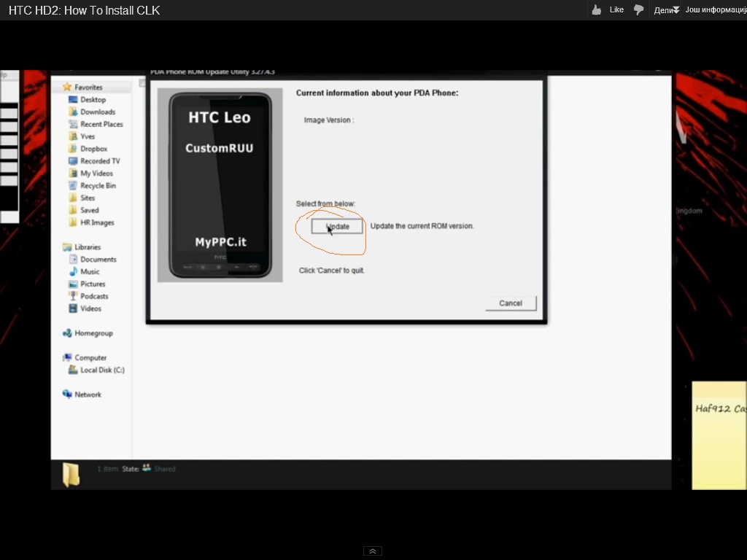Open the Pictures library icon
The image size is (747, 560).
73,284
